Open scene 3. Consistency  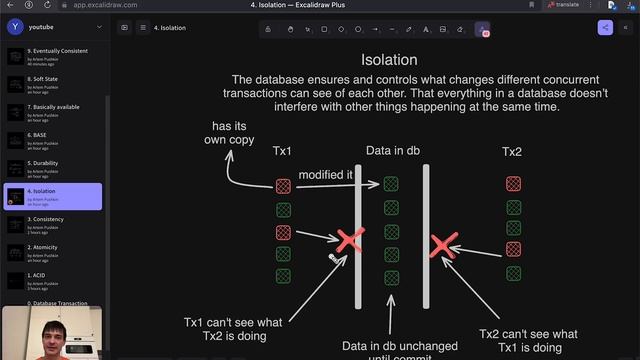pos(53,225)
